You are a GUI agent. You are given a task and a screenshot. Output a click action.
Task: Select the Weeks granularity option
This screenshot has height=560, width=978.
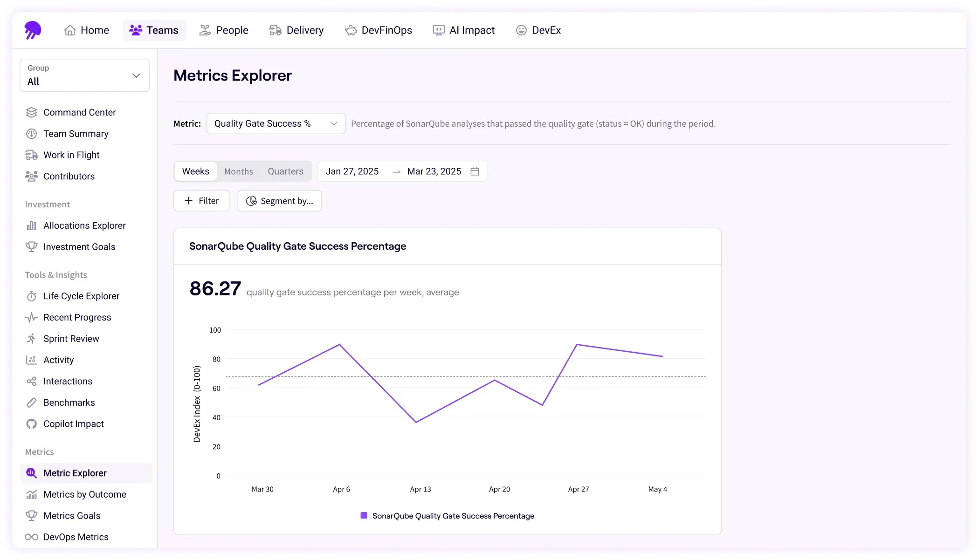click(x=195, y=171)
